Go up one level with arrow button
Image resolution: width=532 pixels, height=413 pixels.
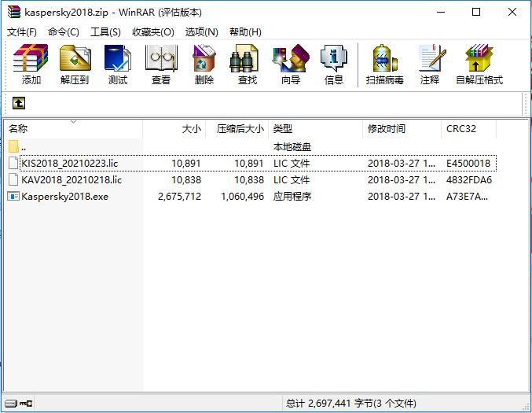19,103
